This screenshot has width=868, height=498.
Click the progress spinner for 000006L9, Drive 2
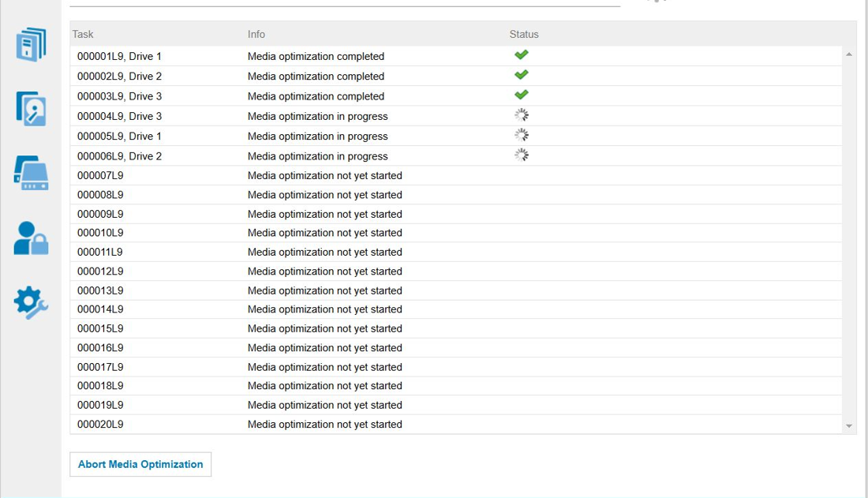pyautogui.click(x=520, y=154)
